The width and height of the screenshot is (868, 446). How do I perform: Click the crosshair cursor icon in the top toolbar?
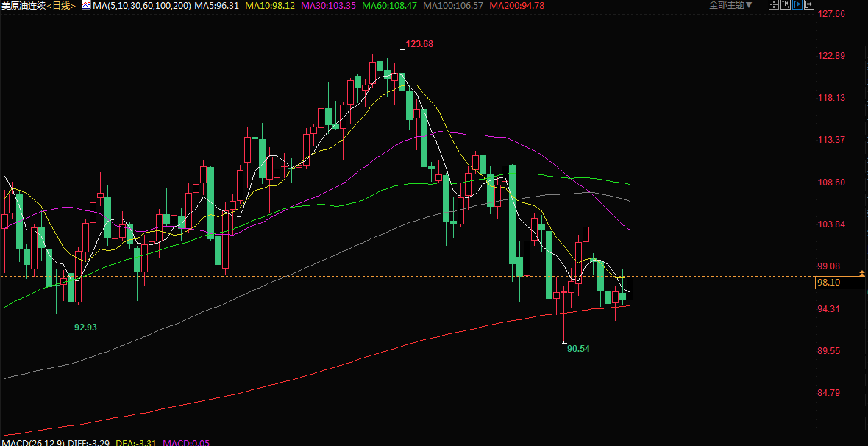773,5
